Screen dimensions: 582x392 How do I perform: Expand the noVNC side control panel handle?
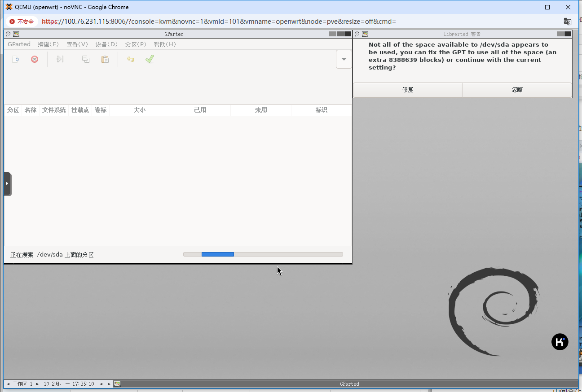7,183
